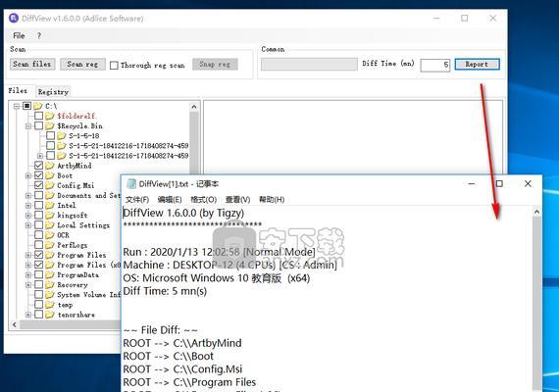Click the temp folder icon
Image resolution: width=559 pixels, height=392 pixels.
click(50, 305)
